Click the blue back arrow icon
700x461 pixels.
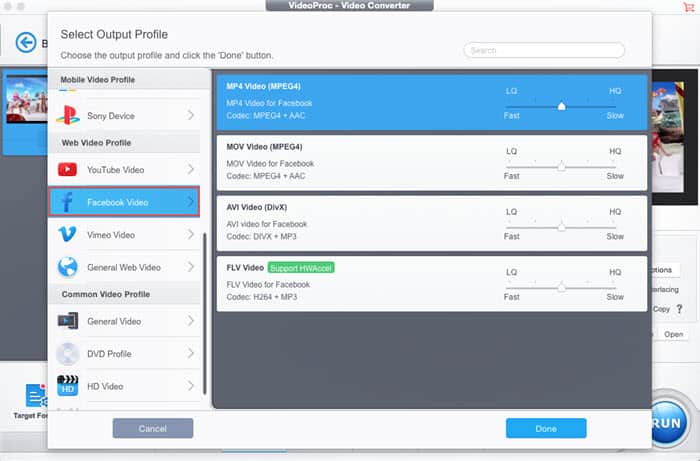[26, 43]
